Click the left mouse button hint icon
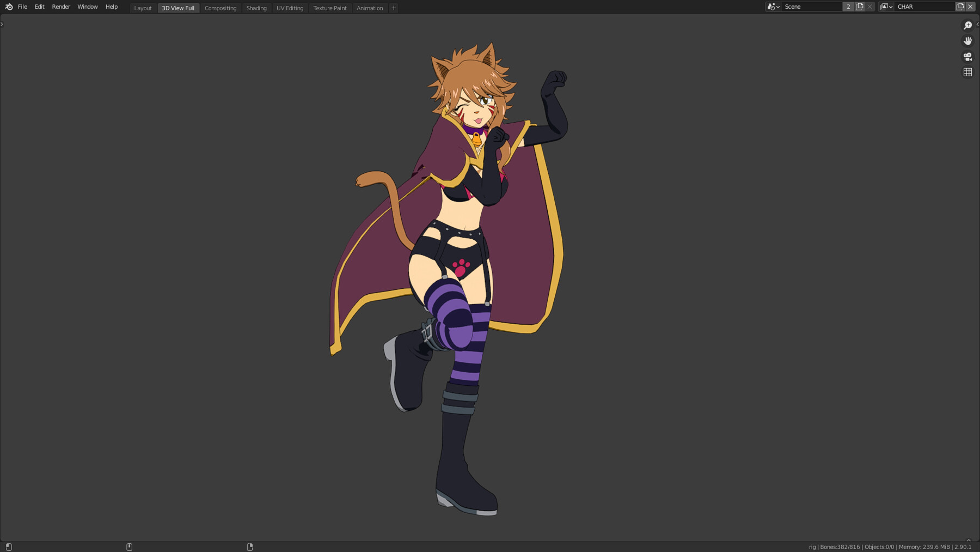 (9, 547)
